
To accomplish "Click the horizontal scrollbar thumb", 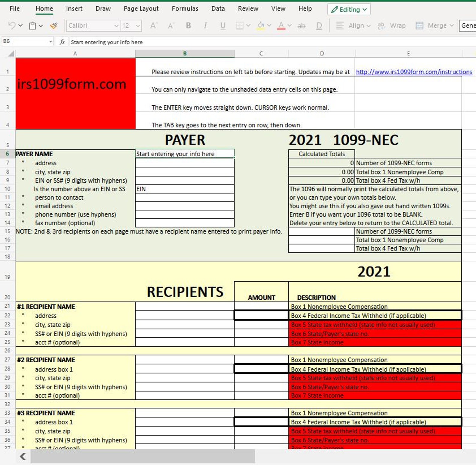I will click(x=143, y=457).
